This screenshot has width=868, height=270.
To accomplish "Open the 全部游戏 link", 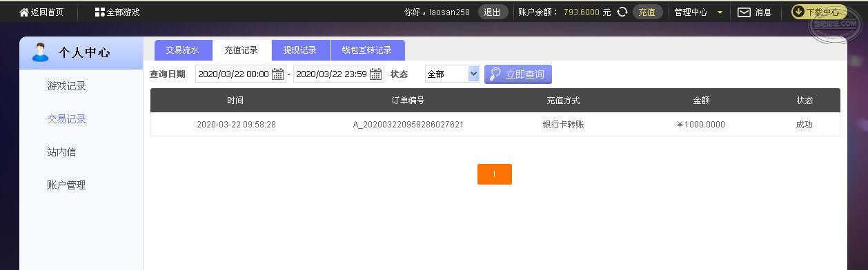I will tap(123, 12).
